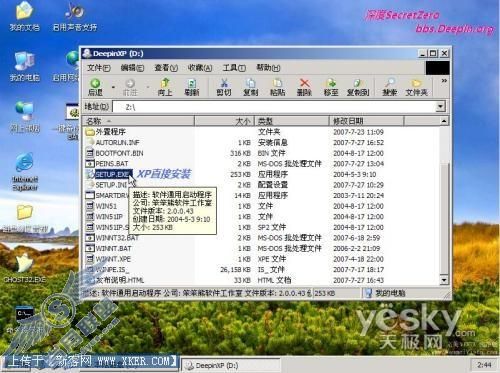This screenshot has width=500, height=373.
Task: Go up one folder level (向上)
Action: [x=165, y=87]
